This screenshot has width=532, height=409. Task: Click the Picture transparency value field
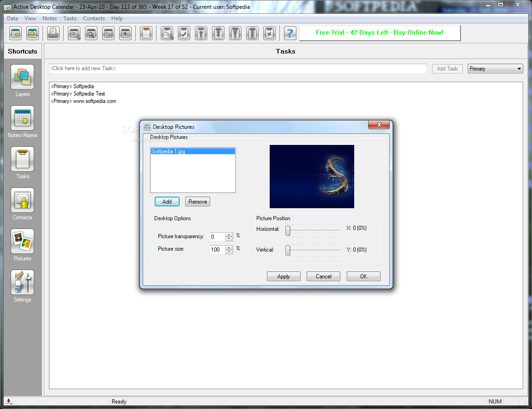(218, 237)
